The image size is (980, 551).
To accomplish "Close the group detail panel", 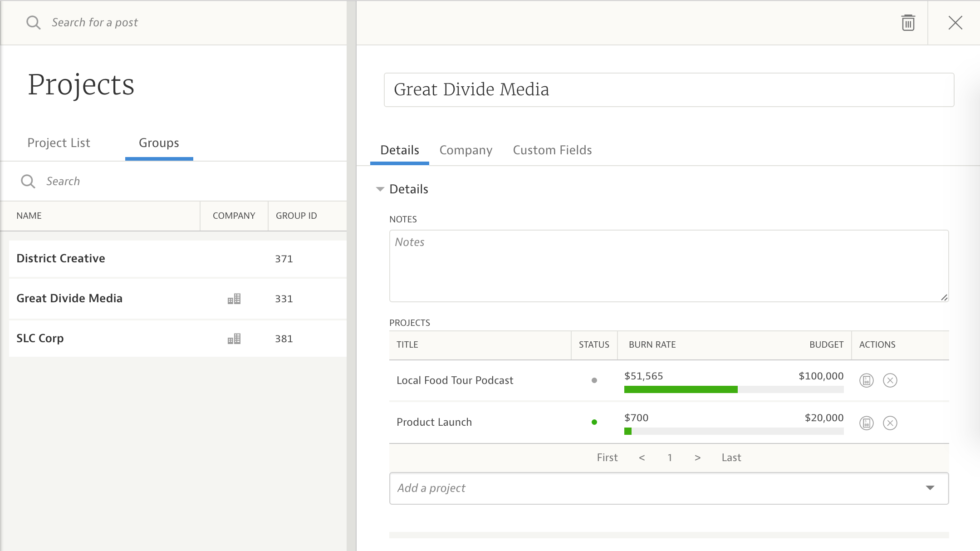I will (x=955, y=23).
